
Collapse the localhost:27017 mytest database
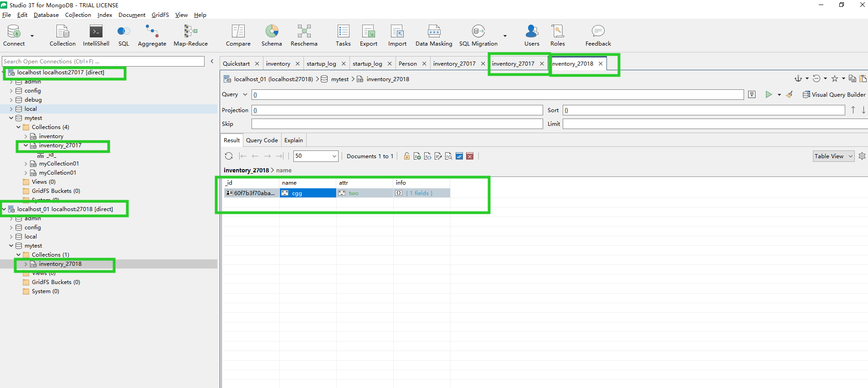point(11,118)
